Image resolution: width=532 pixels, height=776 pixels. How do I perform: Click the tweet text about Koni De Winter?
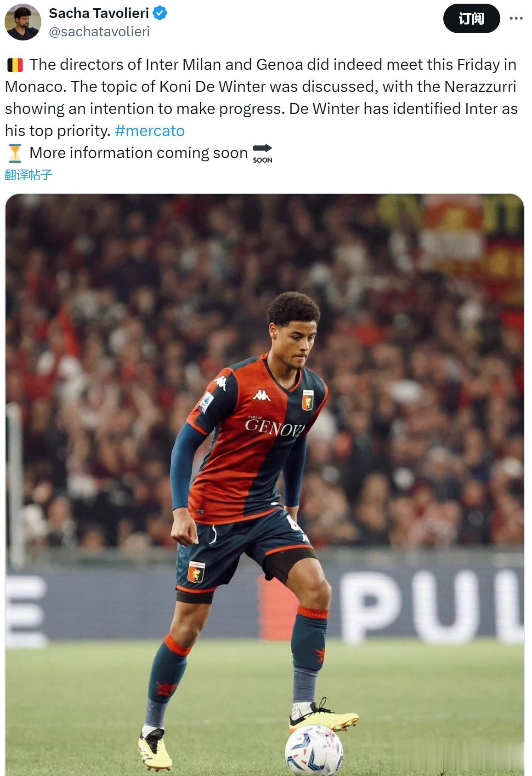pyautogui.click(x=261, y=97)
